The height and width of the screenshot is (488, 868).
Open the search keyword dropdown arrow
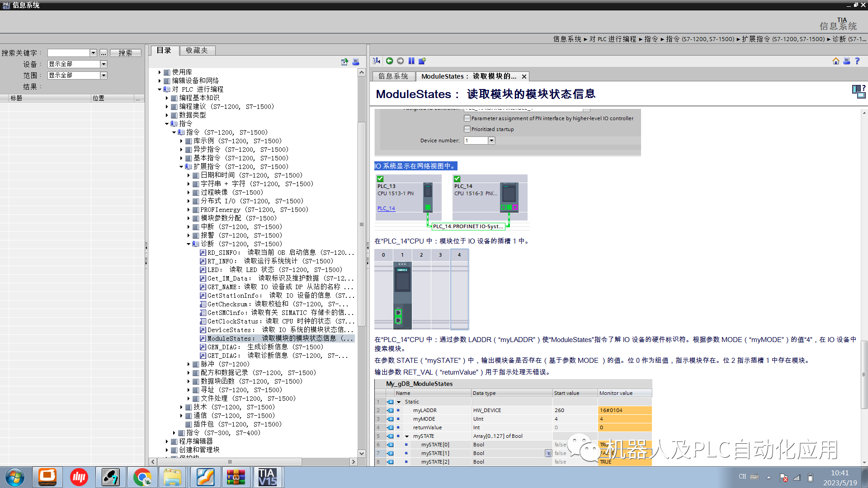pyautogui.click(x=93, y=53)
